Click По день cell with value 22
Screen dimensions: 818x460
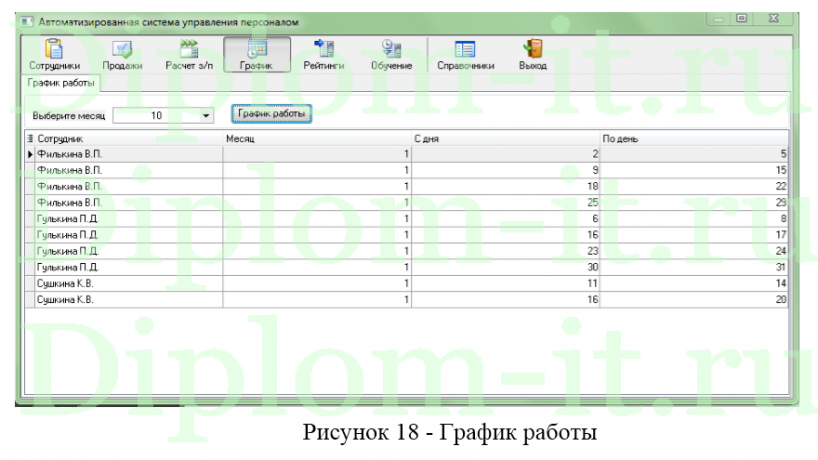pos(694,186)
